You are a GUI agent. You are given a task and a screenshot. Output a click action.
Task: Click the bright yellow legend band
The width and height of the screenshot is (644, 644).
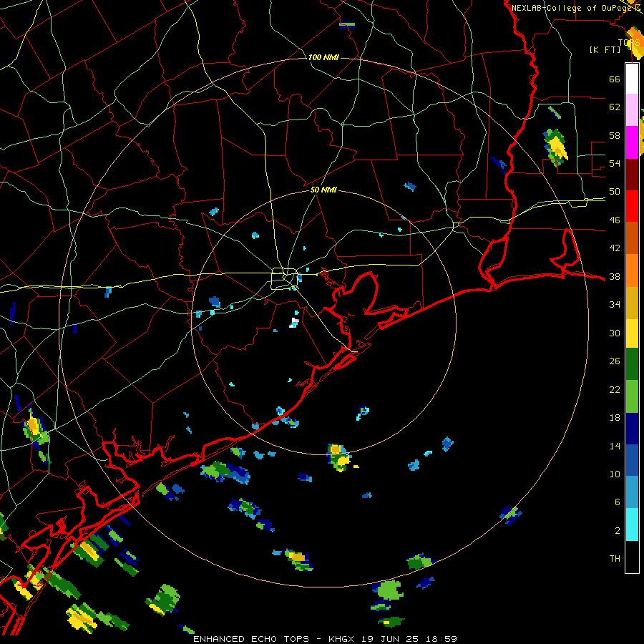[632, 333]
